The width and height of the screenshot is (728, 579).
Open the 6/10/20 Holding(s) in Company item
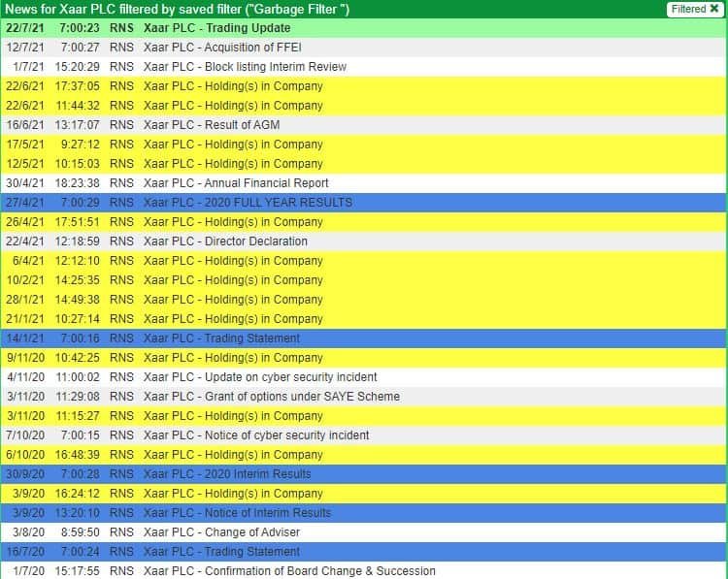pos(364,455)
